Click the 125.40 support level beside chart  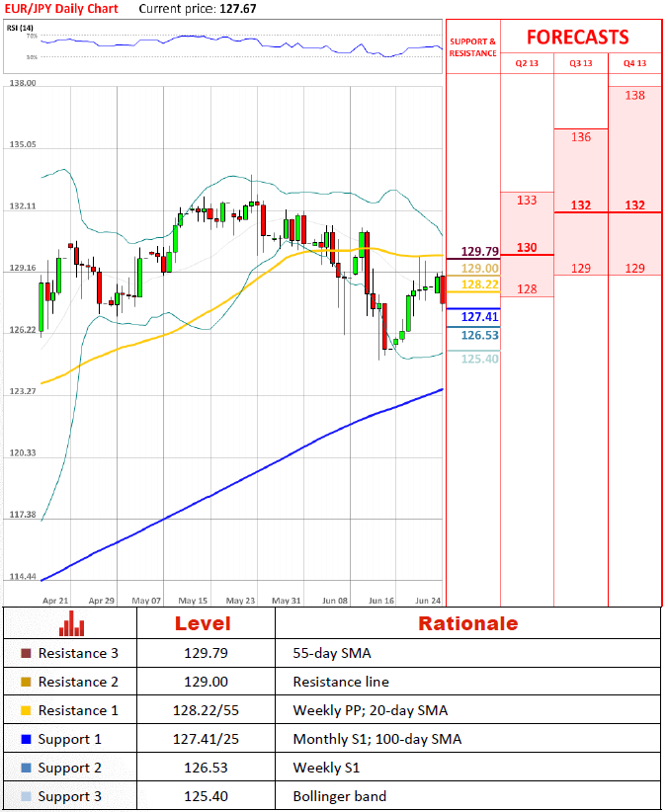(480, 359)
